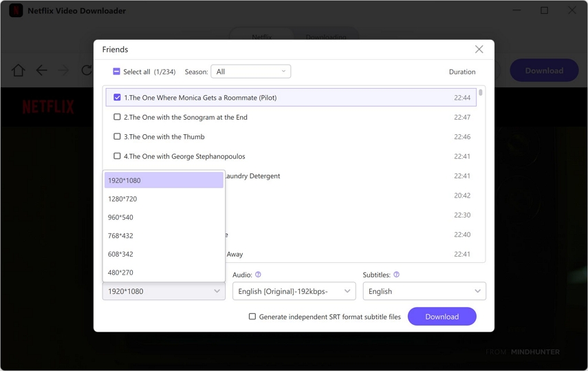Collapse the 1920*1080 video quality dropdown
Screen dimensions: 588x371
click(164, 291)
